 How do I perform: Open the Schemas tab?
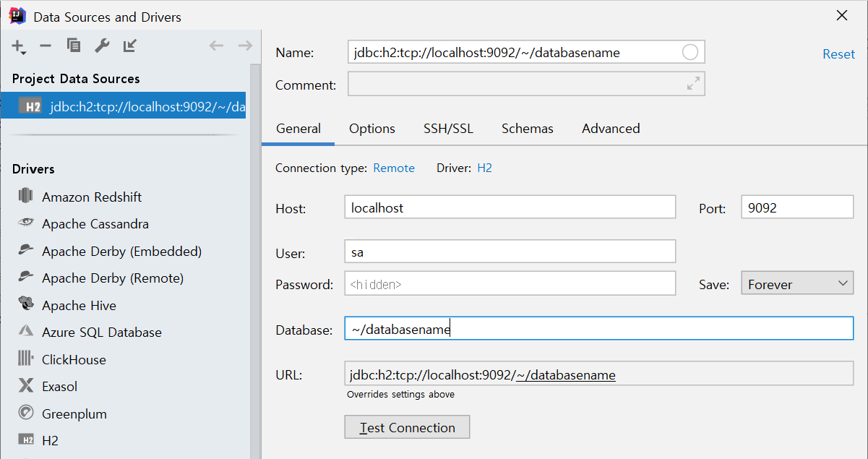[528, 129]
